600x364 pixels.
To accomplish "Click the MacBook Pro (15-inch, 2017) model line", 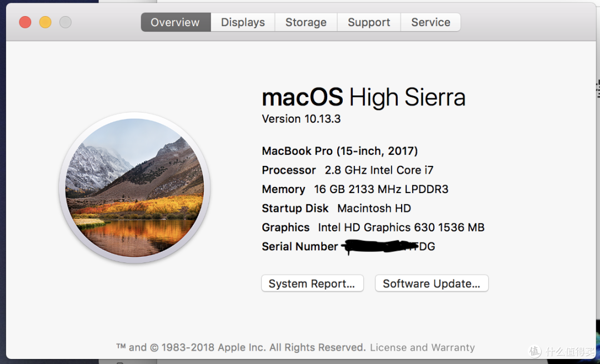I will (x=340, y=151).
